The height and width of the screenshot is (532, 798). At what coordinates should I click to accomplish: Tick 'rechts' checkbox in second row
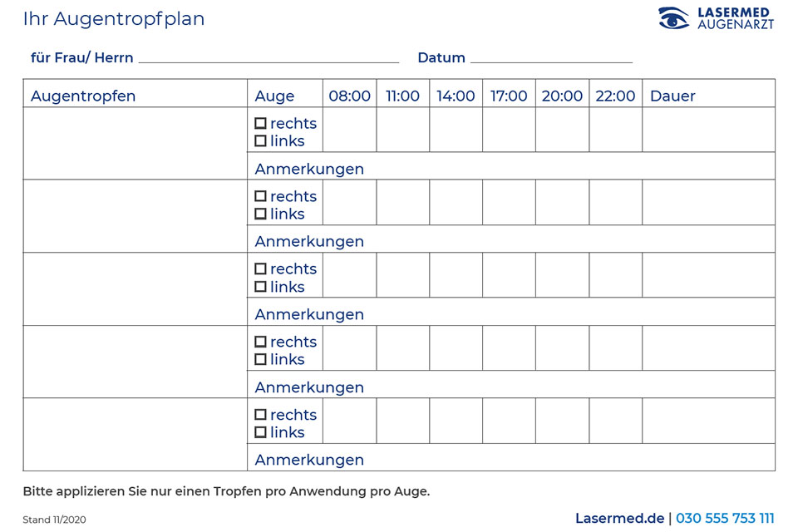click(260, 196)
